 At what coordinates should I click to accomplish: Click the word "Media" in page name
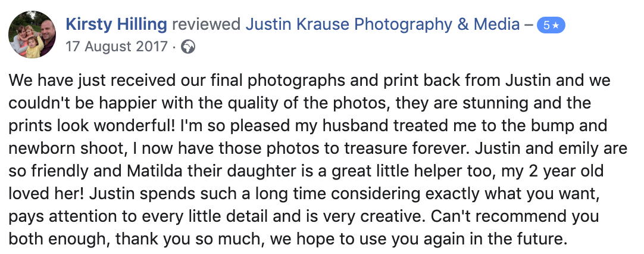pyautogui.click(x=496, y=25)
